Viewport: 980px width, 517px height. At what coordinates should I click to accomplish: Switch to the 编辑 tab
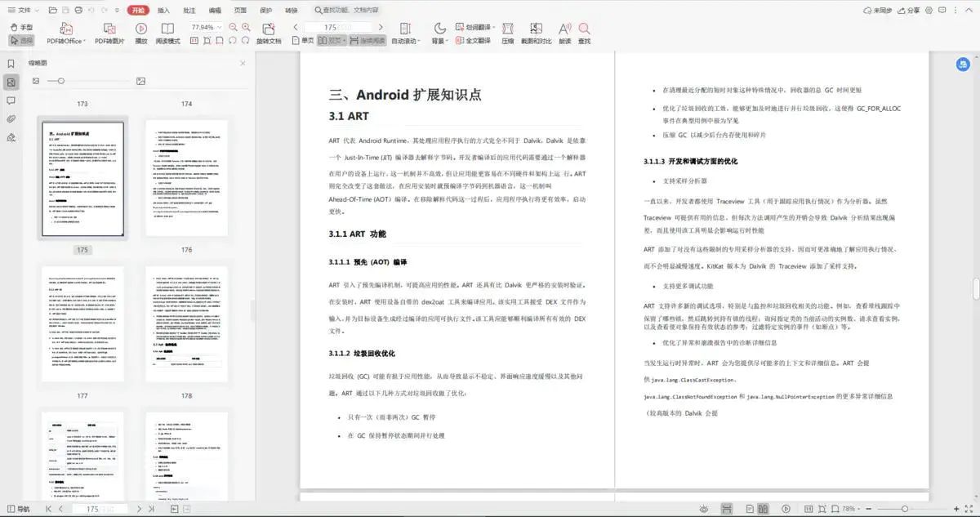tap(215, 10)
